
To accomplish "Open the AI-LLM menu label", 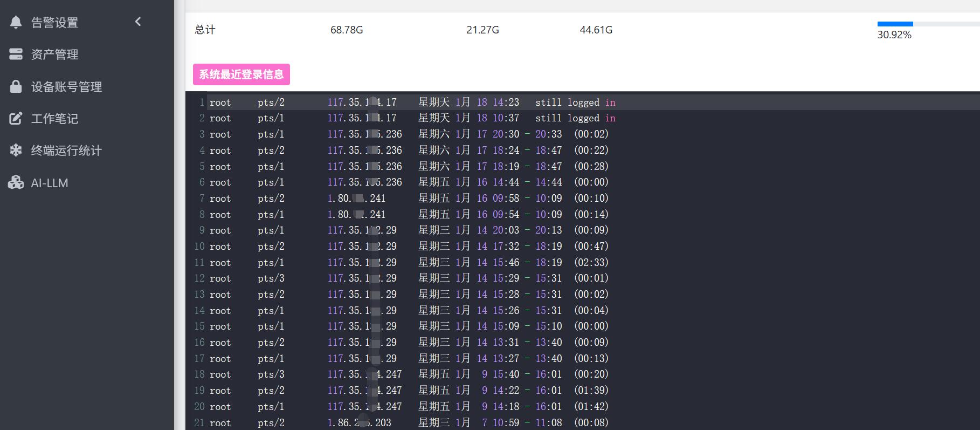I will coord(50,183).
